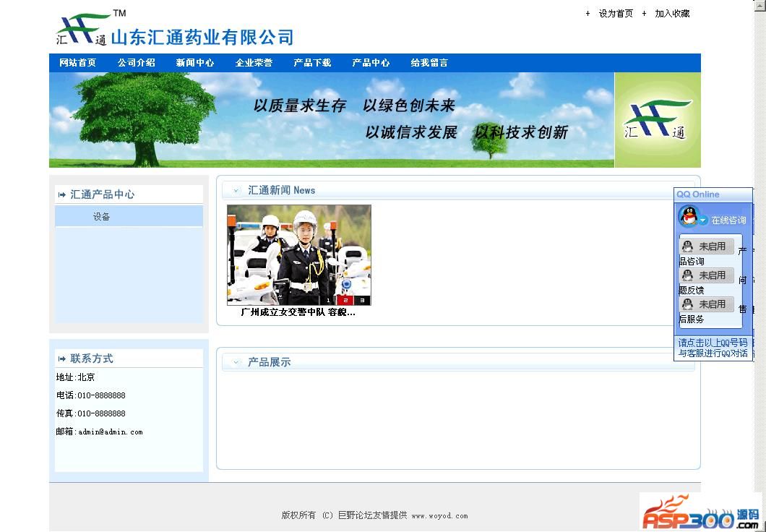Click the 地址:北京 text
Viewport: 766px width, 532px height.
[75, 377]
